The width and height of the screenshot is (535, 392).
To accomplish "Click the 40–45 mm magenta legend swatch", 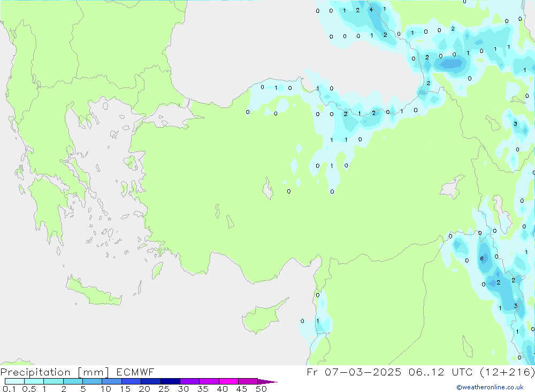I will pyautogui.click(x=228, y=381).
